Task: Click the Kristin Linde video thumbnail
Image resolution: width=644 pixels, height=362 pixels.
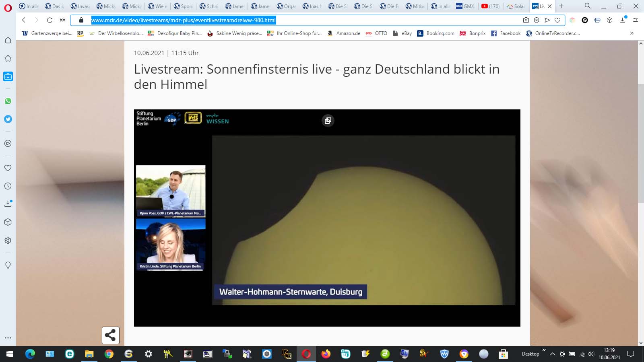Action: 171,244
